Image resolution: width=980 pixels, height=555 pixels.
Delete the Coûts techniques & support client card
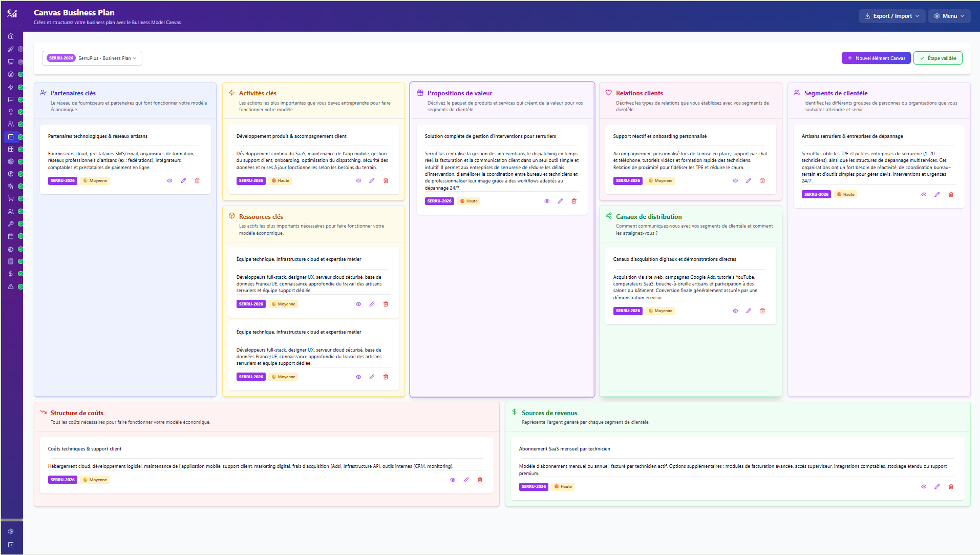[x=480, y=480]
